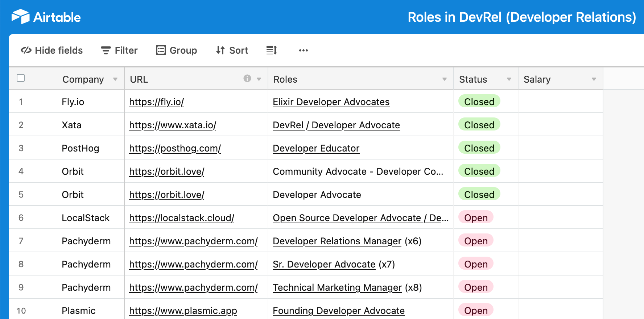
Task: Open the https://www.plasmic.app link
Action: [183, 311]
